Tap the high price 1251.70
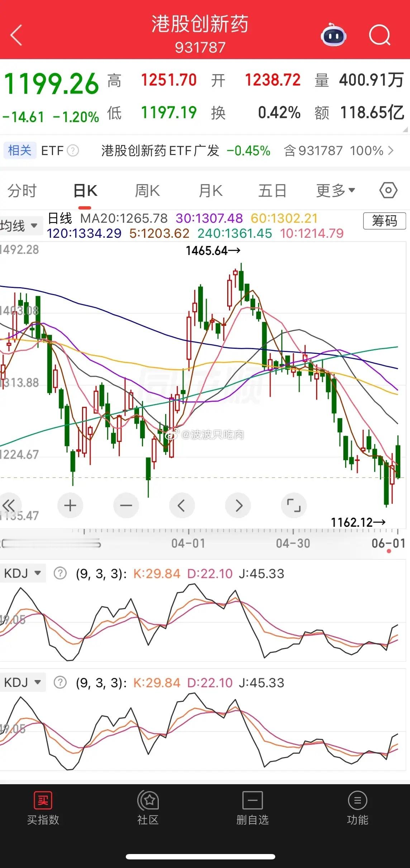410x868 pixels. tap(169, 80)
